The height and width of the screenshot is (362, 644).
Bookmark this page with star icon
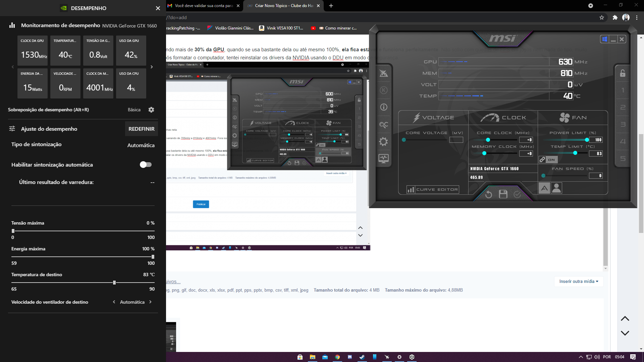click(602, 17)
